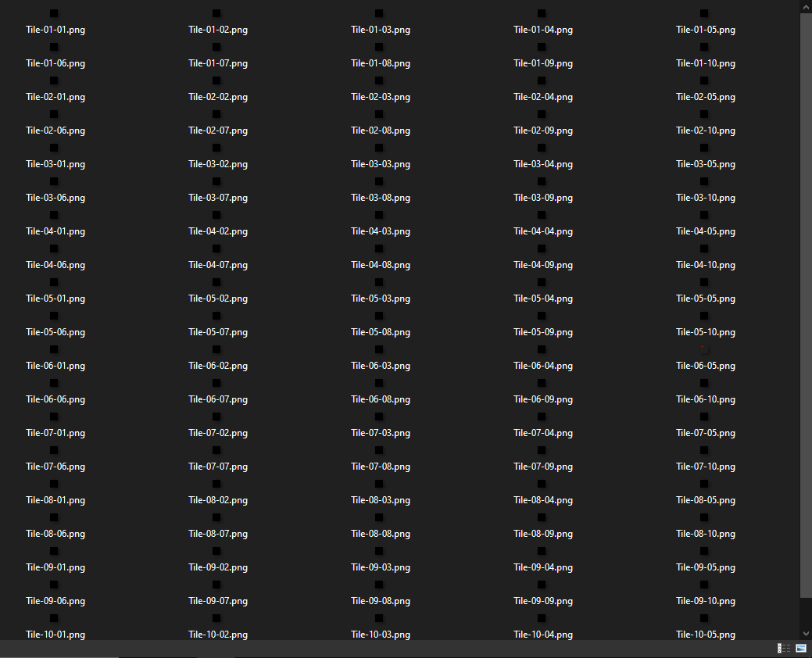Select file Tile-06-07.png
This screenshot has height=658, width=812.
218,400
